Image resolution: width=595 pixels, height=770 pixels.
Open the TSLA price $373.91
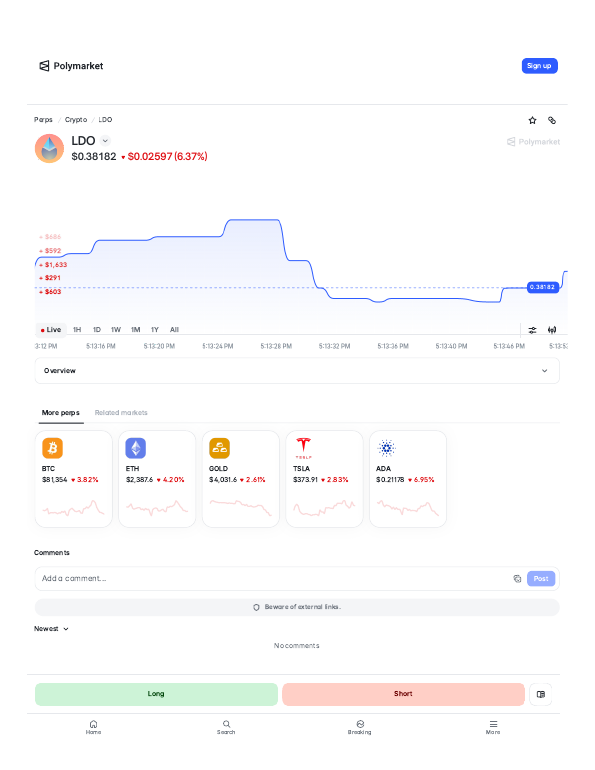pyautogui.click(x=305, y=480)
